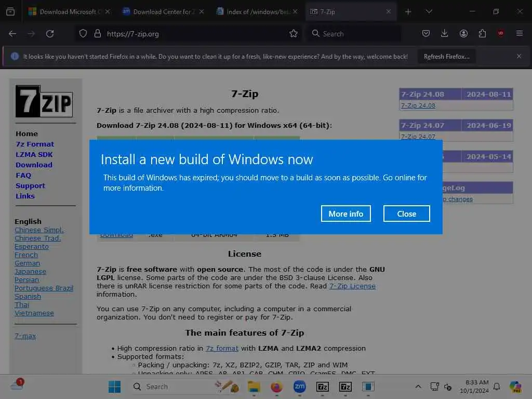Open the 7z Format sidebar link
The width and height of the screenshot is (532, 399).
[x=35, y=144]
